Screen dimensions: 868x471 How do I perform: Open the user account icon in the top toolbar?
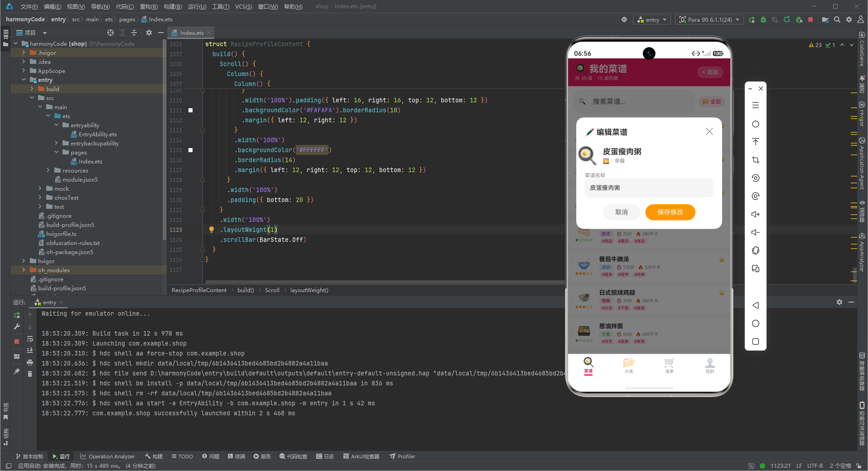[861, 20]
